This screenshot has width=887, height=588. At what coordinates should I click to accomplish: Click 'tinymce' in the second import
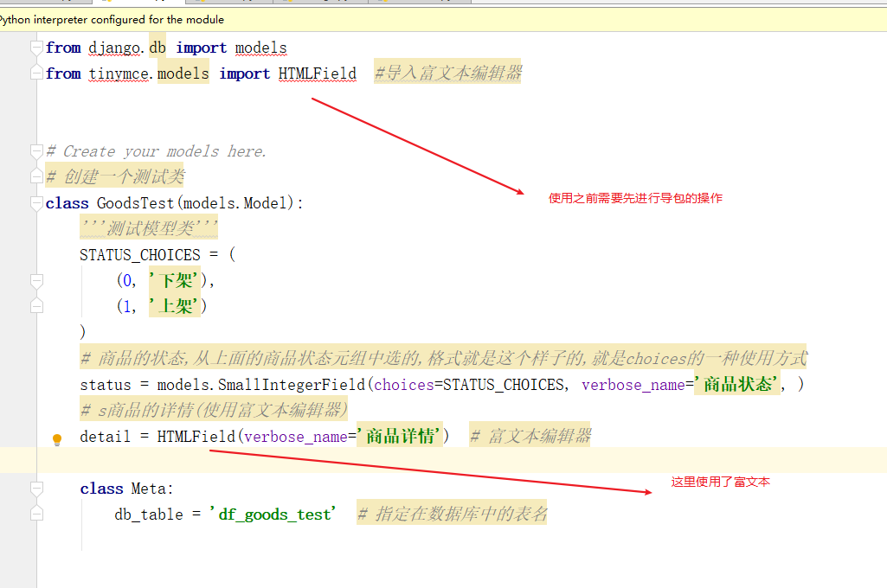(x=119, y=73)
